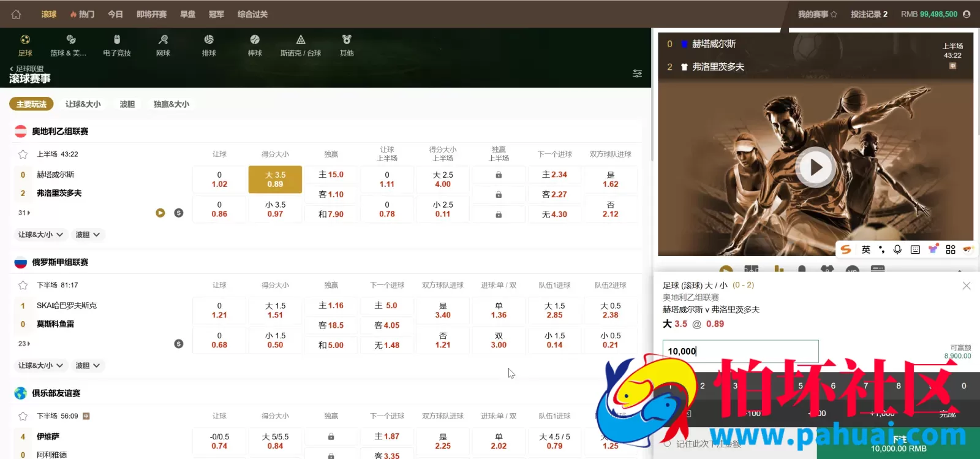Screen dimensions: 980x459
Task: Click keypad digit 0
Action: point(963,385)
